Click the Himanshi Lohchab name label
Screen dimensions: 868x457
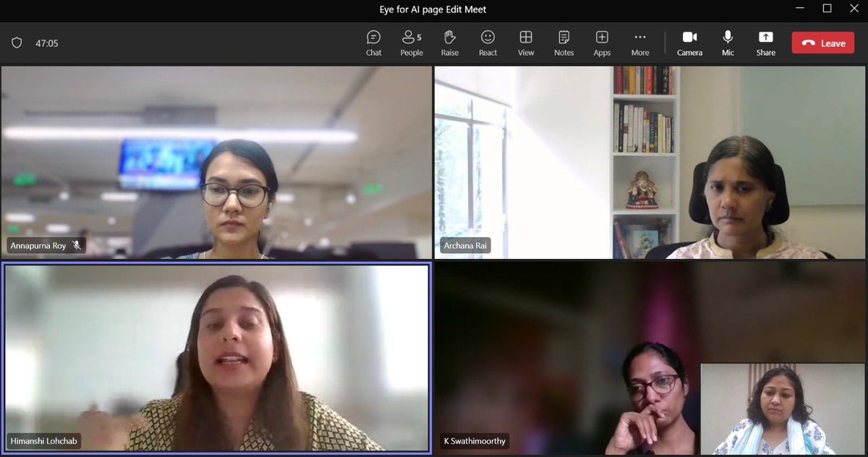point(45,440)
